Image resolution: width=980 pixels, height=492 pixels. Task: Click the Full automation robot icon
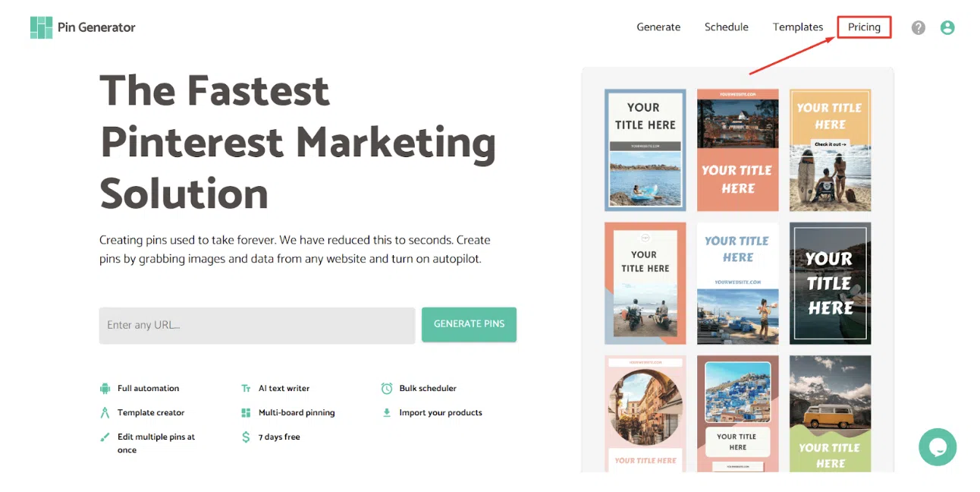105,389
